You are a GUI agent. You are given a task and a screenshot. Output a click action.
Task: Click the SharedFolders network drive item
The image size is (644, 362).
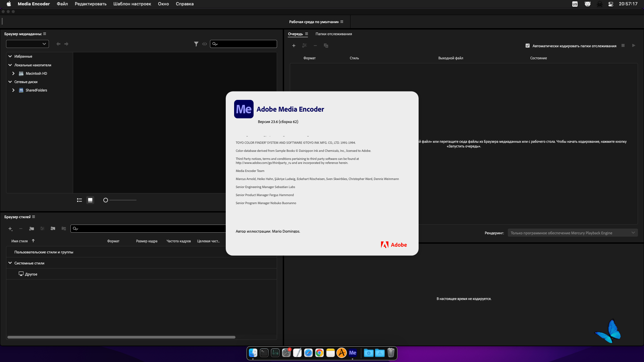[36, 90]
